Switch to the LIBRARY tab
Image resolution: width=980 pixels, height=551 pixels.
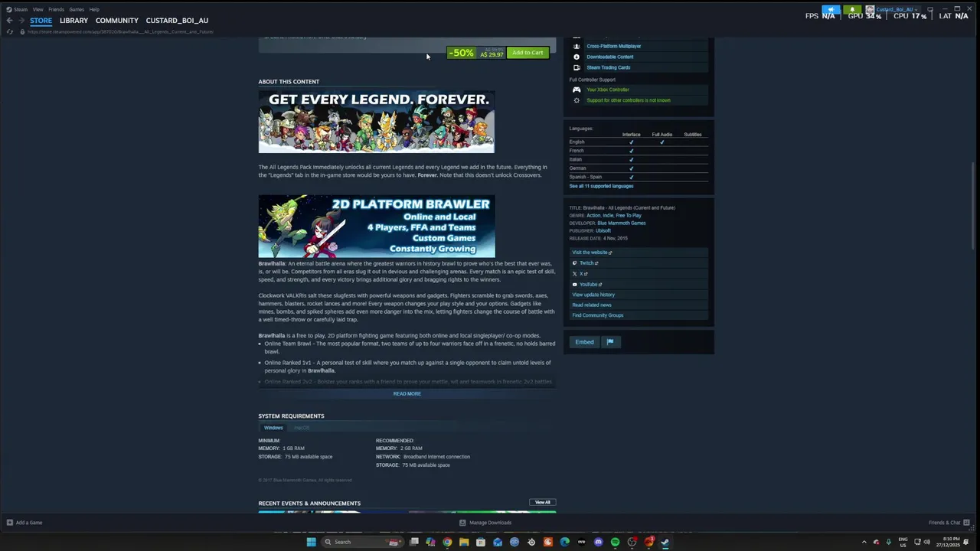pos(74,21)
